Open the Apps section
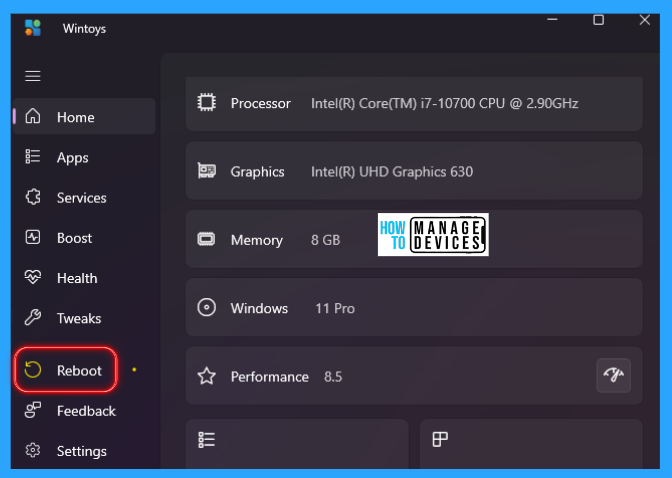This screenshot has width=672, height=478. pos(84,157)
